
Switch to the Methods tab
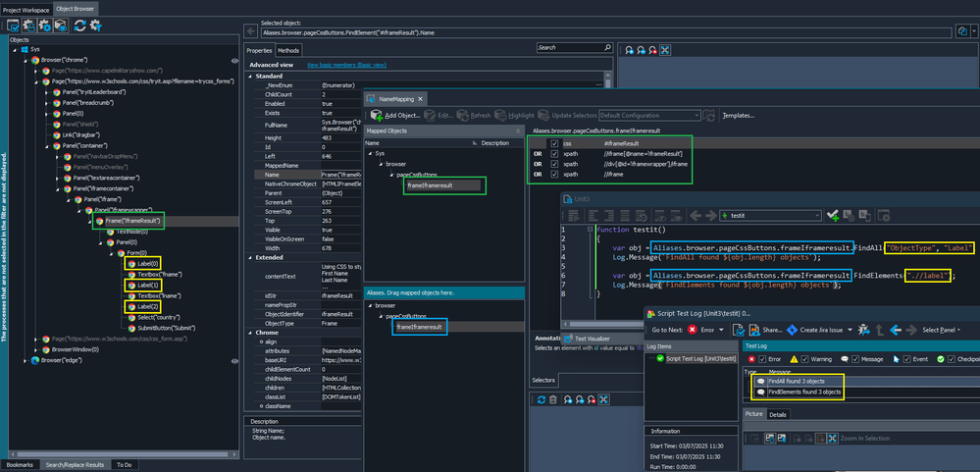288,50
